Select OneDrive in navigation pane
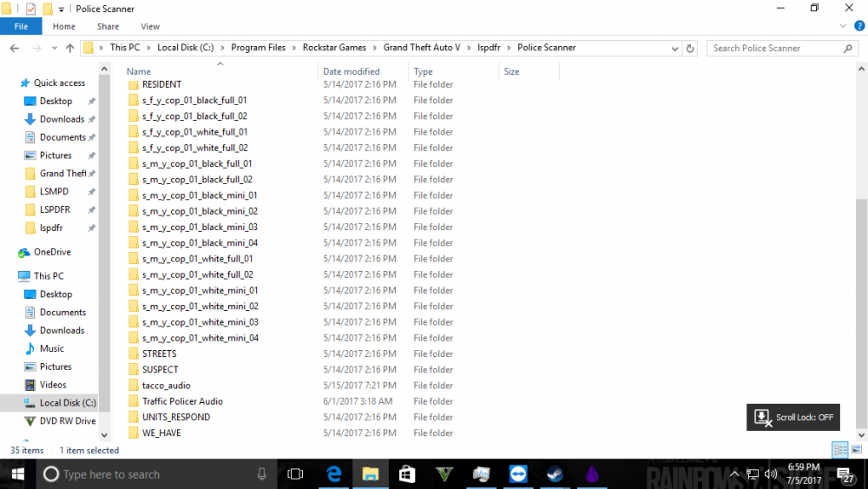Screen dimensions: 868x489 pos(52,252)
